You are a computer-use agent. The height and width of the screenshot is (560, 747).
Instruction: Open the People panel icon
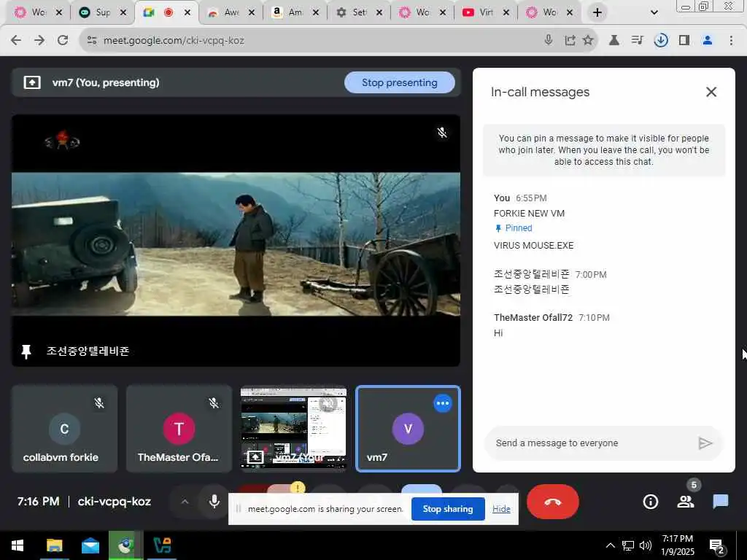pyautogui.click(x=686, y=502)
